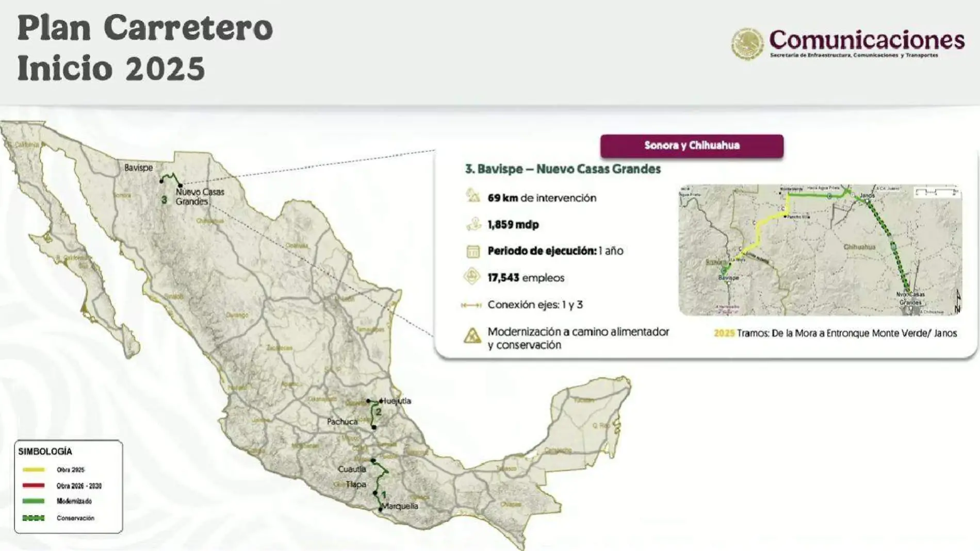Click the scale bar on inset map
980x551 pixels.
pyautogui.click(x=936, y=192)
